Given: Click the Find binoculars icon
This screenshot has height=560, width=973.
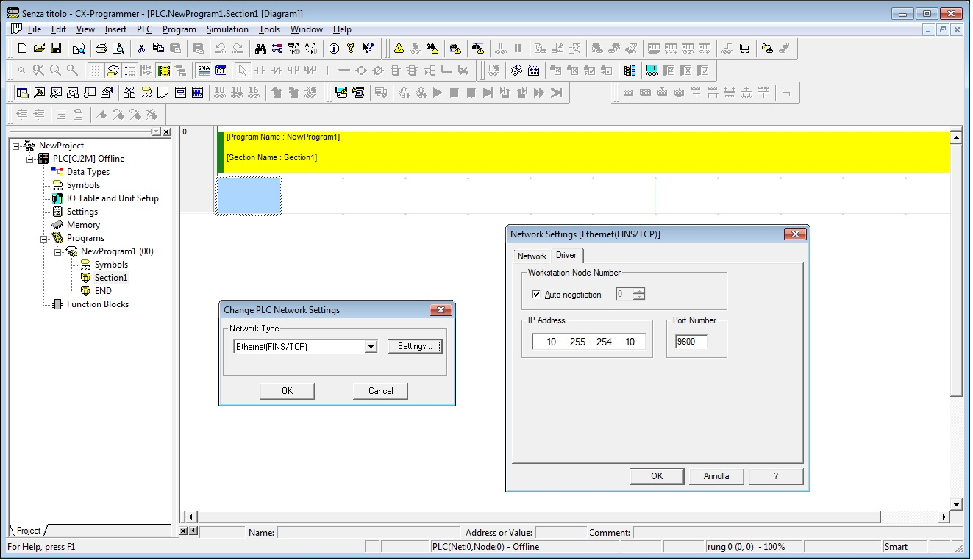Looking at the screenshot, I should click(x=260, y=49).
